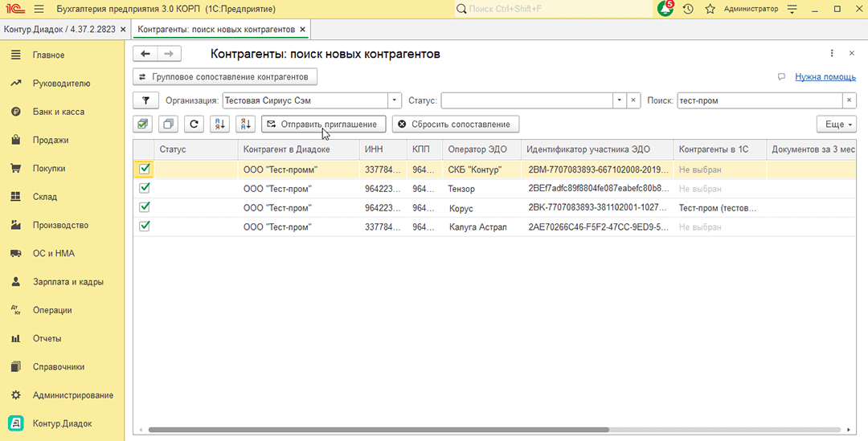868x441 pixels.
Task: Open Справочники section
Action: coord(62,367)
